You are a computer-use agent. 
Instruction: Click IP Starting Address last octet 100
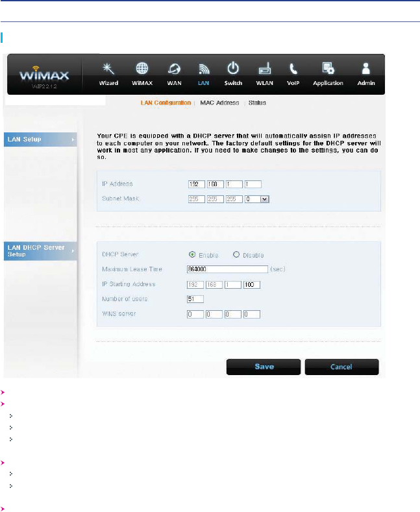[252, 285]
